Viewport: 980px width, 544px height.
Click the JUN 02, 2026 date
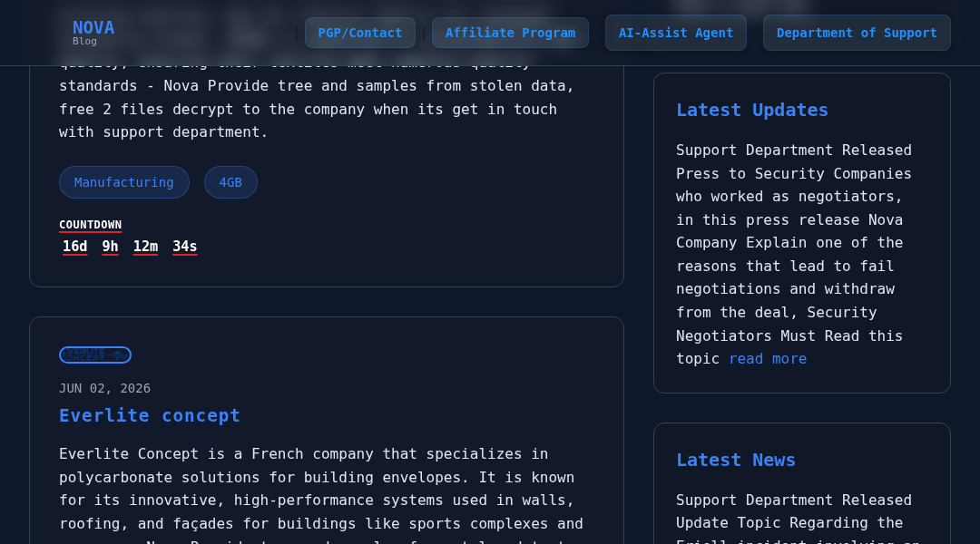(x=104, y=388)
